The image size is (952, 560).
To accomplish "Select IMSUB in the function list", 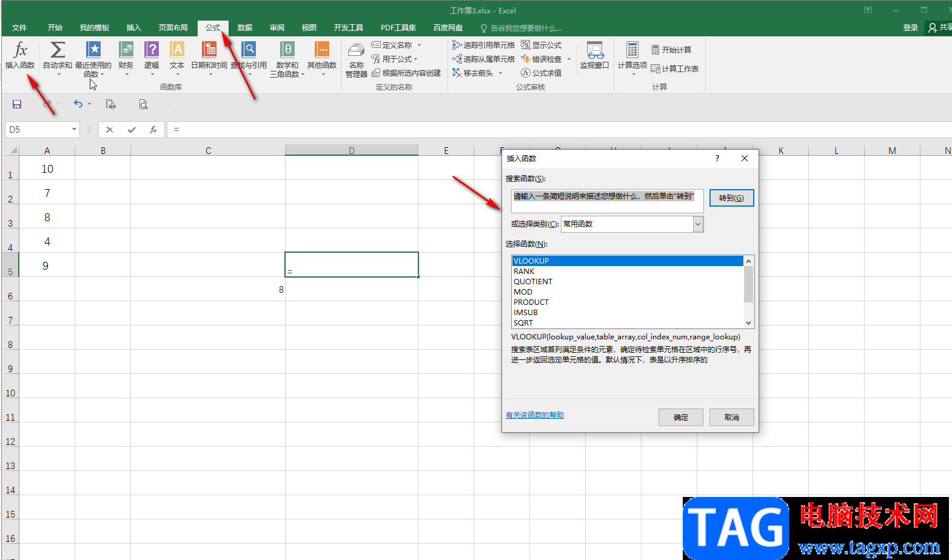I will pyautogui.click(x=628, y=313).
